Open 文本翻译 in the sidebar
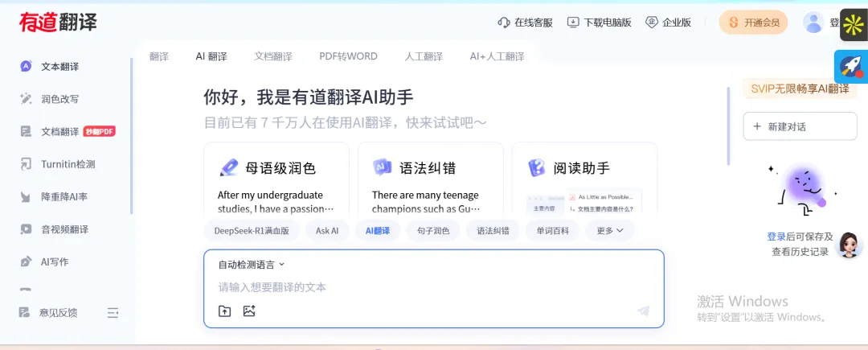This screenshot has height=350, width=868. click(59, 67)
